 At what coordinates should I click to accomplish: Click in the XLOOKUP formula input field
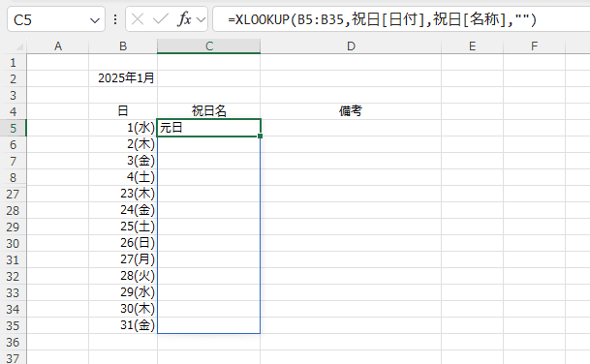point(401,19)
